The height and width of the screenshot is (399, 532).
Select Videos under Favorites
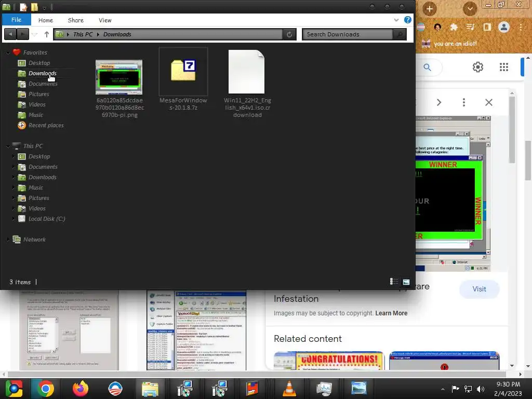coord(37,104)
